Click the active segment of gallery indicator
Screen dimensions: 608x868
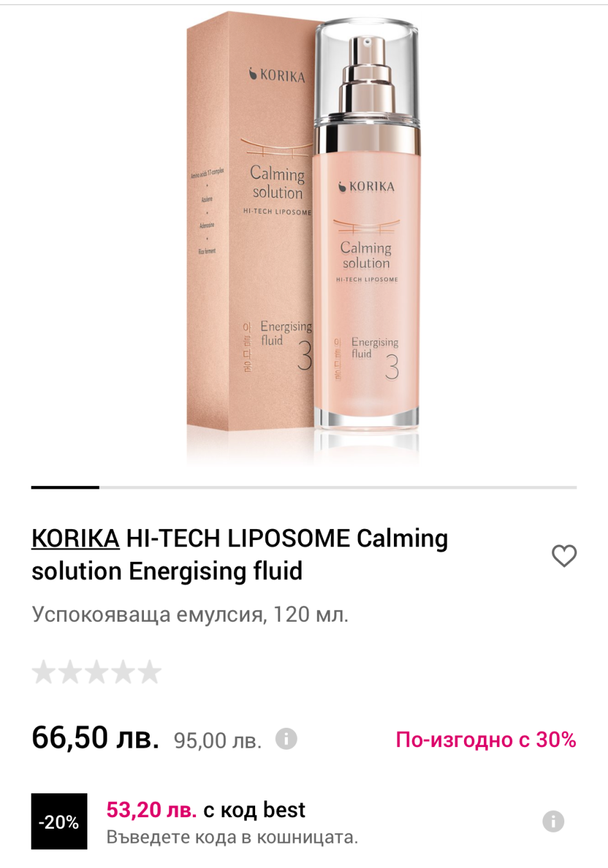tap(66, 487)
